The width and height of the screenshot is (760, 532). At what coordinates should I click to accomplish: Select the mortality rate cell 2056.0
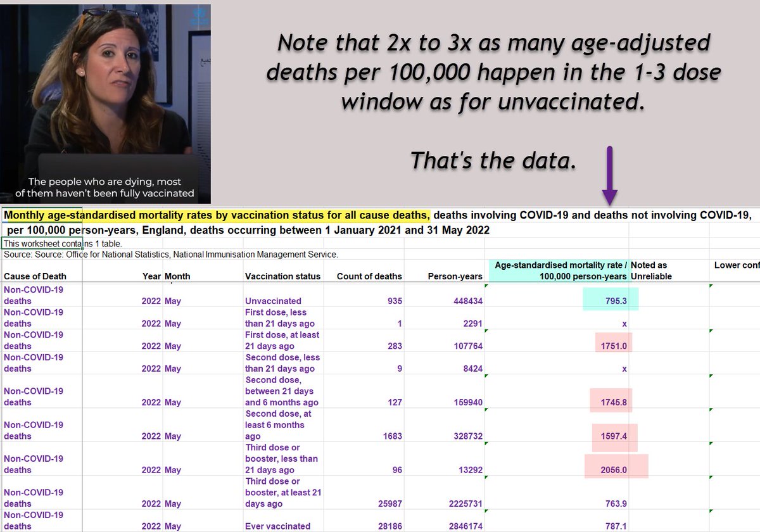coord(614,470)
